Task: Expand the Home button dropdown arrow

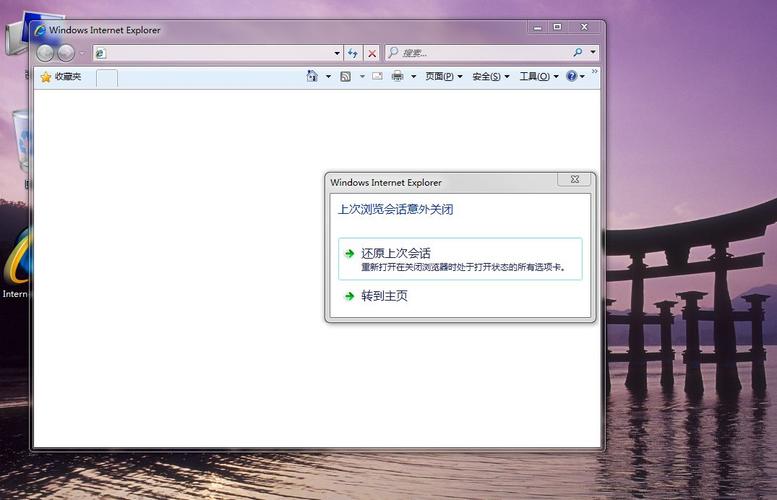Action: [x=328, y=76]
